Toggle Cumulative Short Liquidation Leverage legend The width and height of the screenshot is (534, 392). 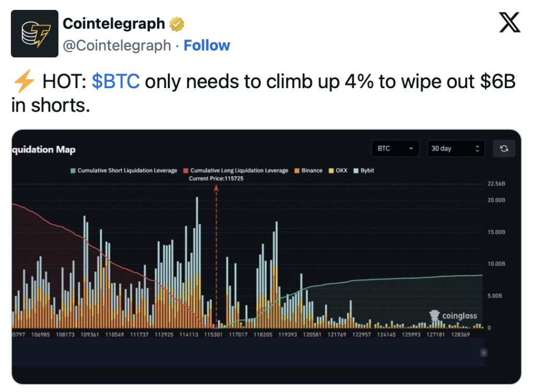(x=124, y=170)
